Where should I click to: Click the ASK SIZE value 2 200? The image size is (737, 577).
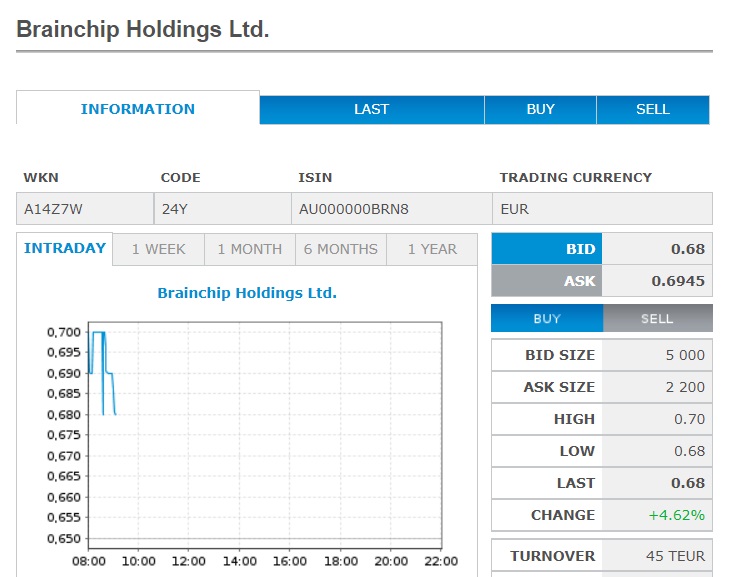[685, 387]
